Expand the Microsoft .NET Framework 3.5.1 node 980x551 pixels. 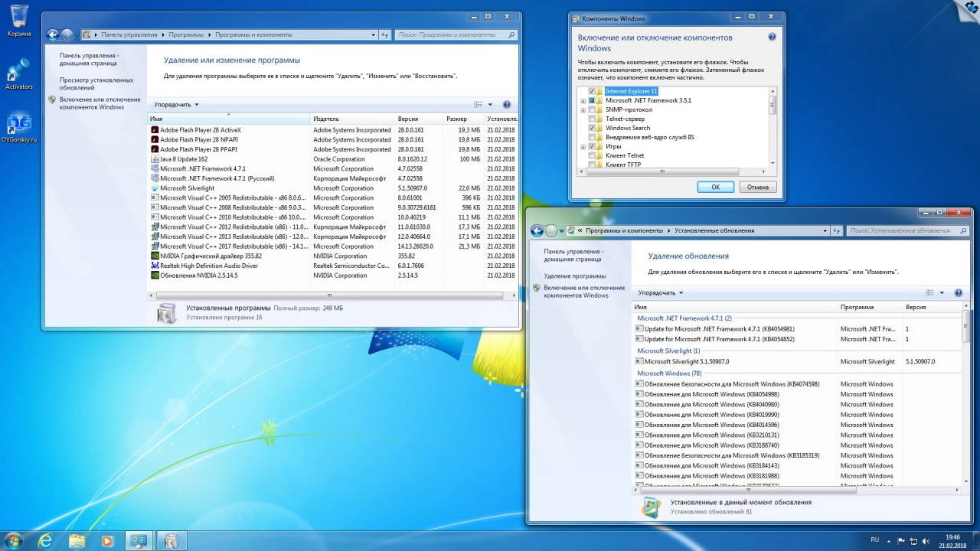point(583,101)
